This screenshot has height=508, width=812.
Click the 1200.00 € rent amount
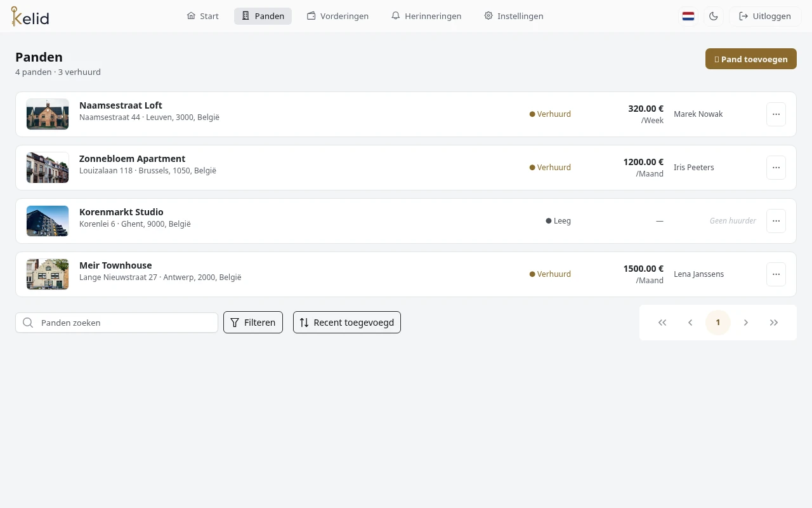[x=643, y=162]
